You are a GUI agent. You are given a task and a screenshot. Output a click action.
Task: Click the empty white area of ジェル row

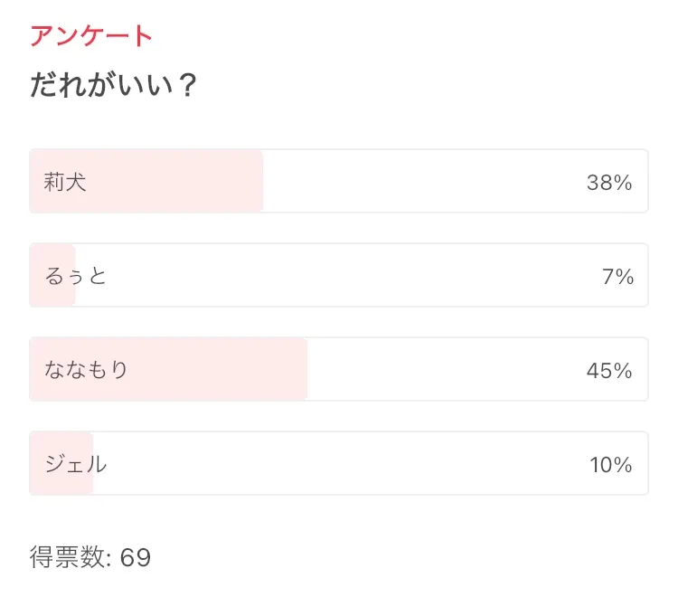[344, 464]
